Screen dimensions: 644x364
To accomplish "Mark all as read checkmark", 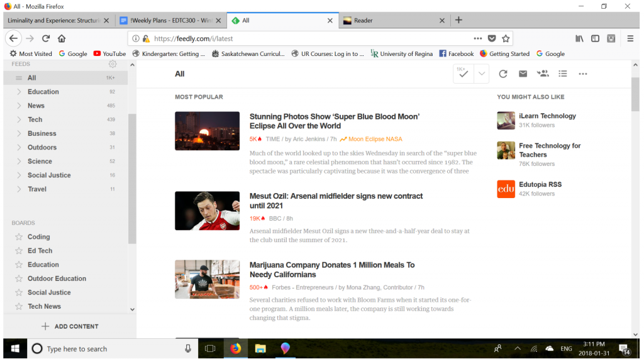I will pyautogui.click(x=464, y=74).
